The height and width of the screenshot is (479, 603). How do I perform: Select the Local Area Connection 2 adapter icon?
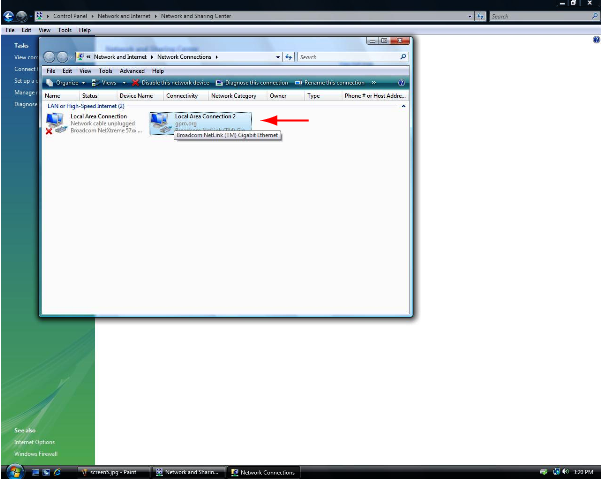click(160, 123)
